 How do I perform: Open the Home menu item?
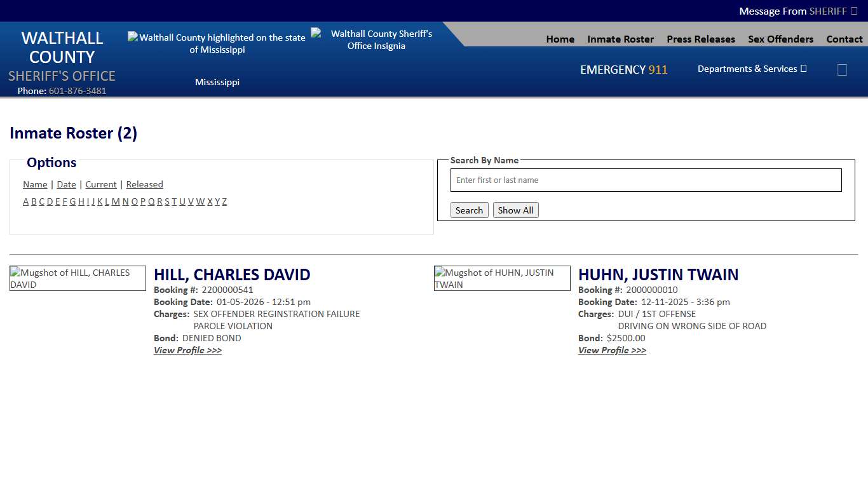click(560, 39)
